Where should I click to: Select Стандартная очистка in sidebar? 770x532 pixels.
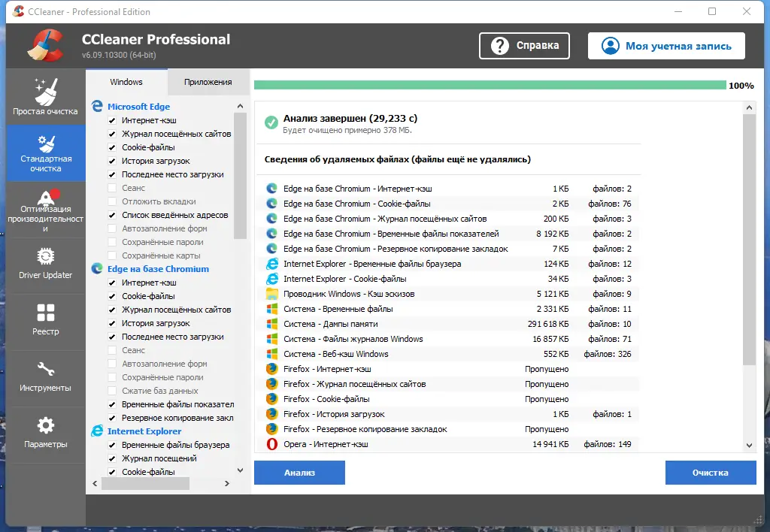(45, 153)
